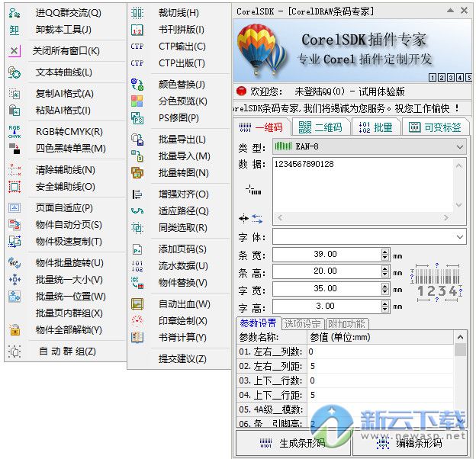The image size is (476, 459).
Task: Click the 书脊计算 book icon
Action: (137, 337)
